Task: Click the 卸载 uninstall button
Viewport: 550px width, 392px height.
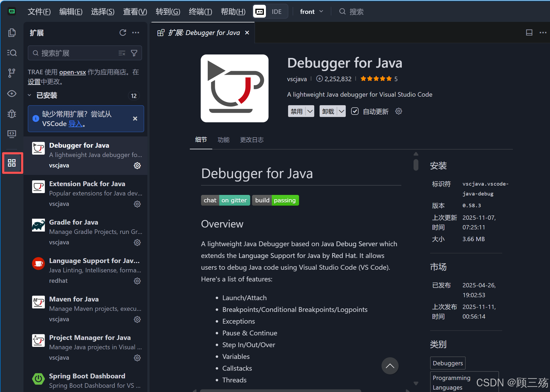Action: pos(328,111)
